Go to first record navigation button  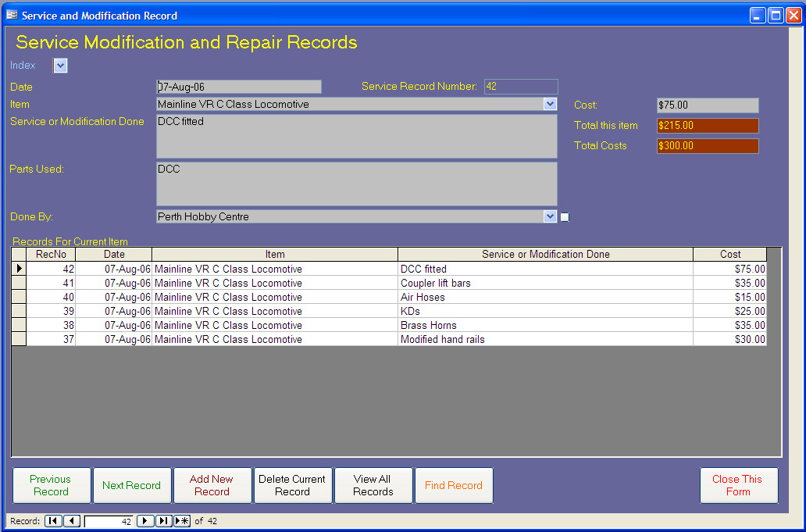pos(53,521)
